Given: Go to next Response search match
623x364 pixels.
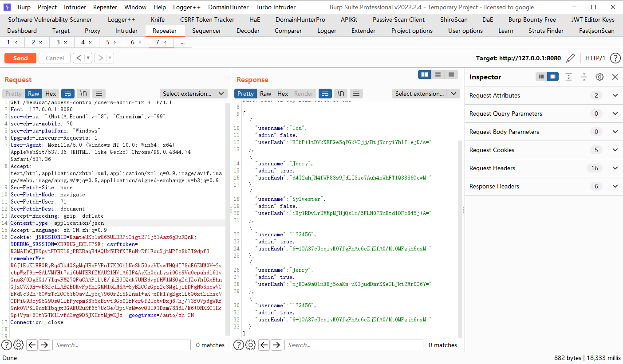Looking at the screenshot, I should [x=276, y=345].
